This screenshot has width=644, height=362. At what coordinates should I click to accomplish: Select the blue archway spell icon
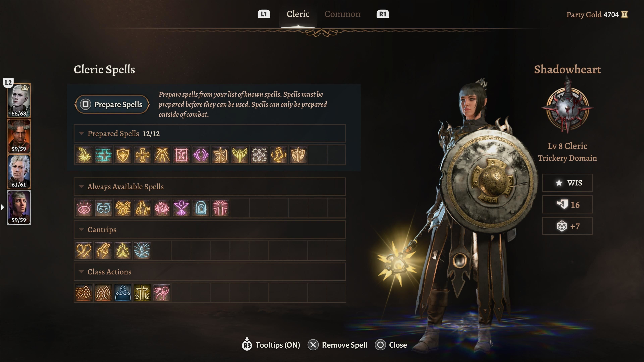point(201,208)
